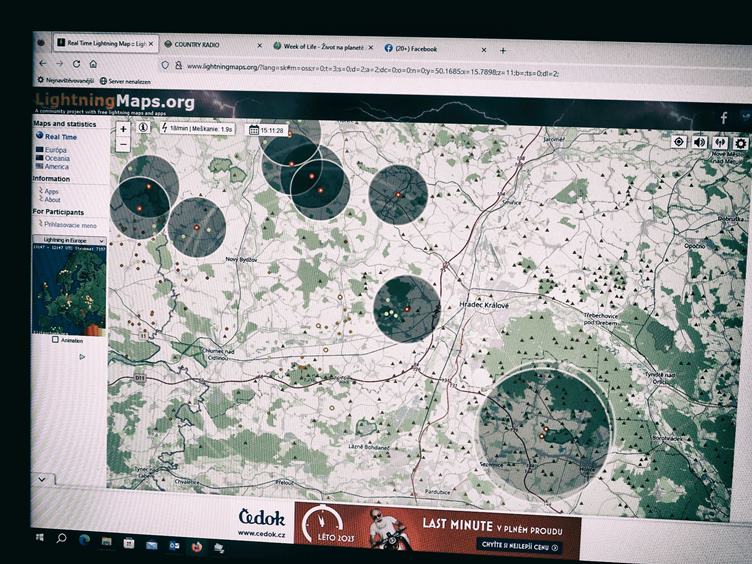Show site security lock info
This screenshot has height=564, width=752.
coord(178,65)
